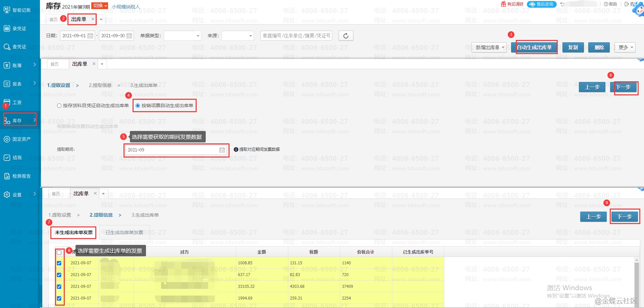This screenshot has height=308, width=644.
Task: Open the calendar icon in 提取期间 field
Action: coord(222,150)
